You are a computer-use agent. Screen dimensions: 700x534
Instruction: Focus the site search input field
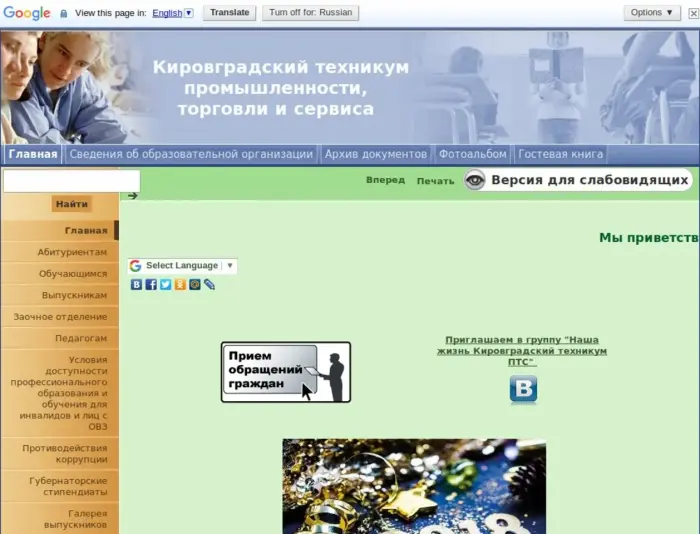71,181
